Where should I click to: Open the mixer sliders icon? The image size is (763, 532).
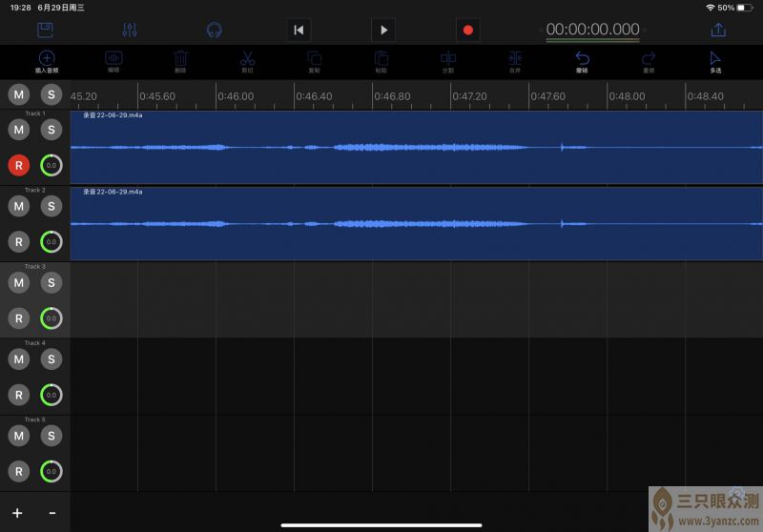click(x=130, y=31)
